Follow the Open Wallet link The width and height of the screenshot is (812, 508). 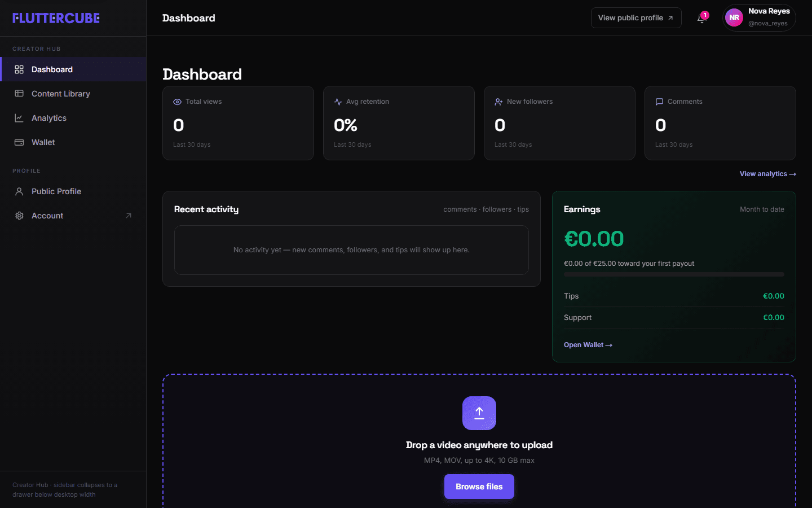588,345
